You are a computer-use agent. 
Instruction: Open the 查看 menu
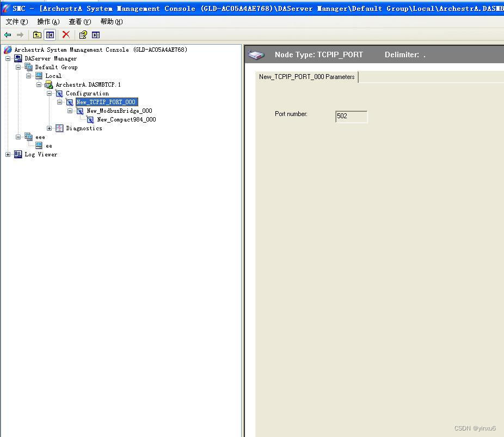(x=79, y=22)
